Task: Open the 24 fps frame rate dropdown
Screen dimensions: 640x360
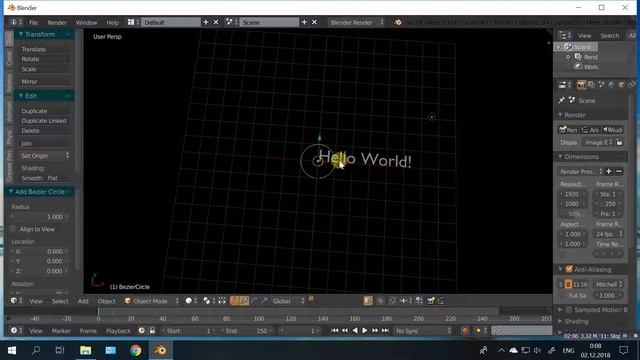Action: [609, 234]
